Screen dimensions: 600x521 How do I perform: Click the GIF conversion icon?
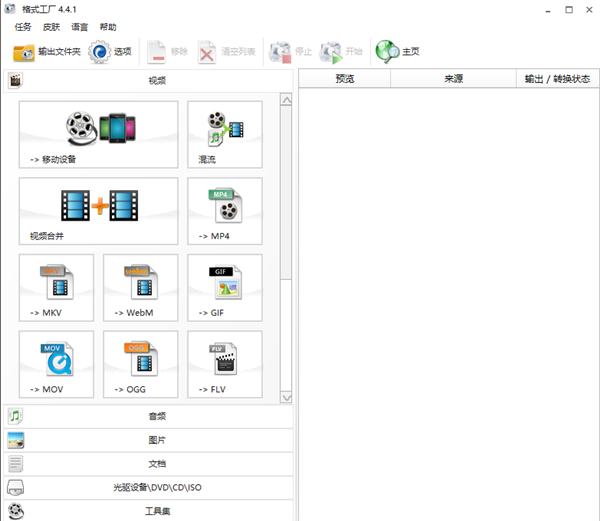pos(224,288)
